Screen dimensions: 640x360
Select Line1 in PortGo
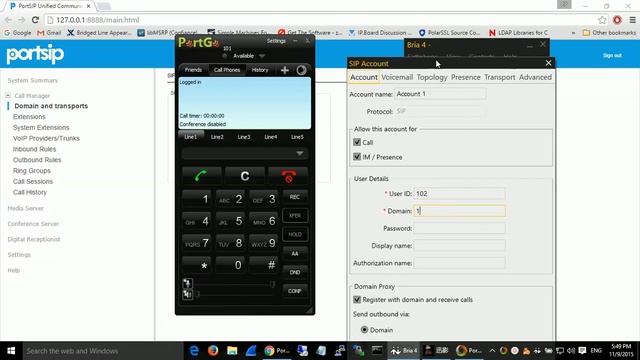point(191,137)
